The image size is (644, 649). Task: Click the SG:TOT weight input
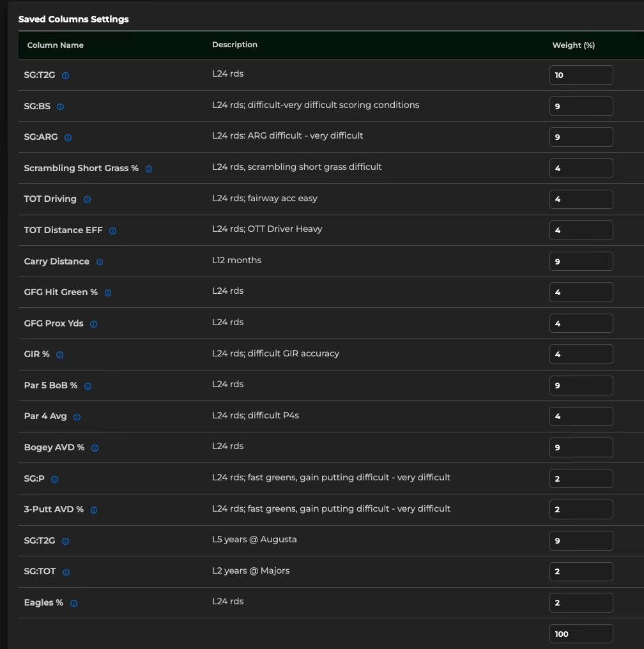[x=581, y=572]
